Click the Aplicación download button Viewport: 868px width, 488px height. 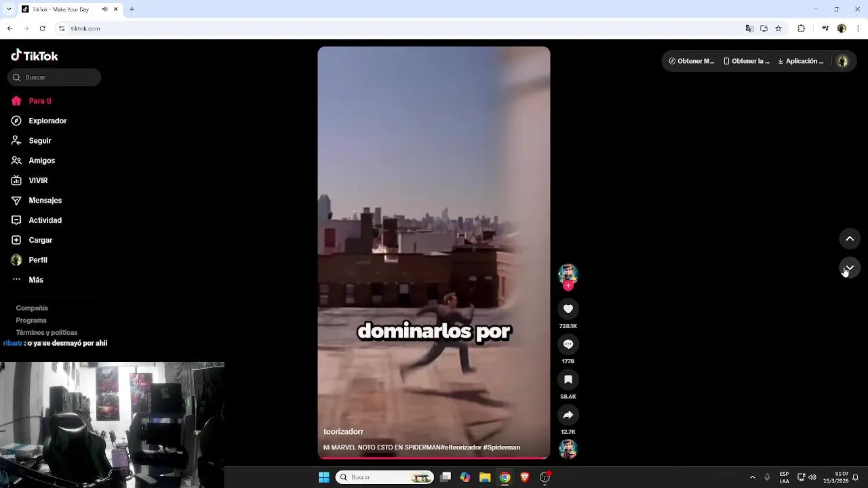[x=801, y=61]
